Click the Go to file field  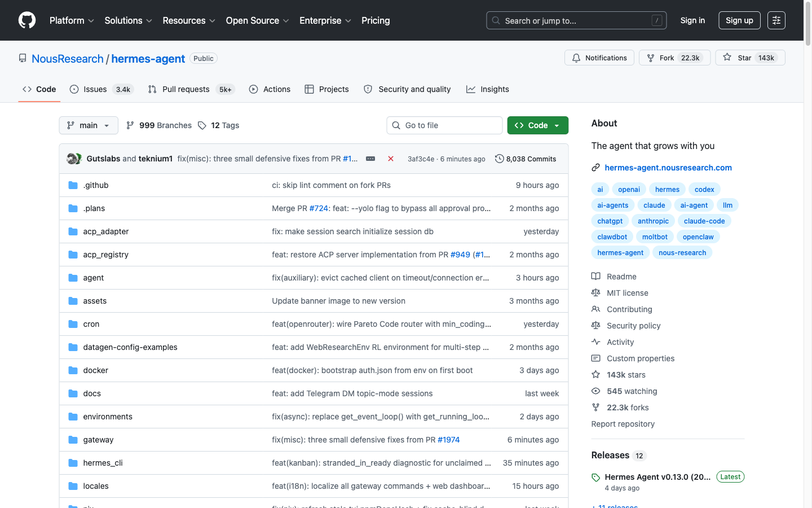point(444,125)
